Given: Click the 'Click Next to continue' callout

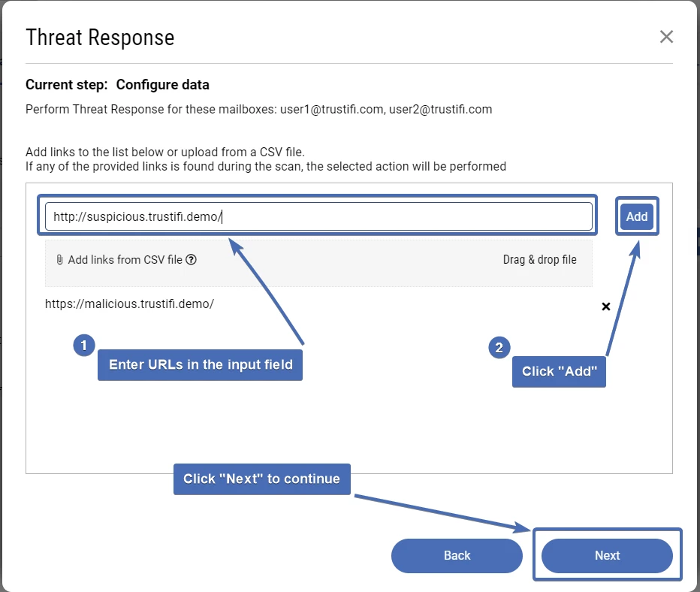Looking at the screenshot, I should click(261, 479).
